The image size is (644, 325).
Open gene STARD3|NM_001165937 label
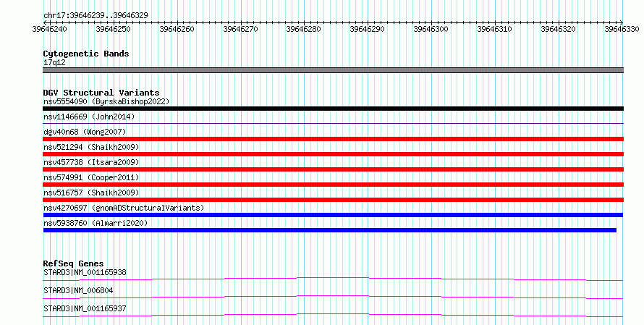85,308
